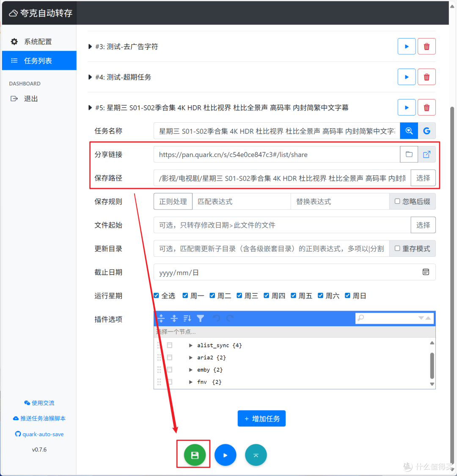Image resolution: width=457 pixels, height=476 pixels.
Task: Expand task #4 测试-超期任务
Action: pos(90,77)
